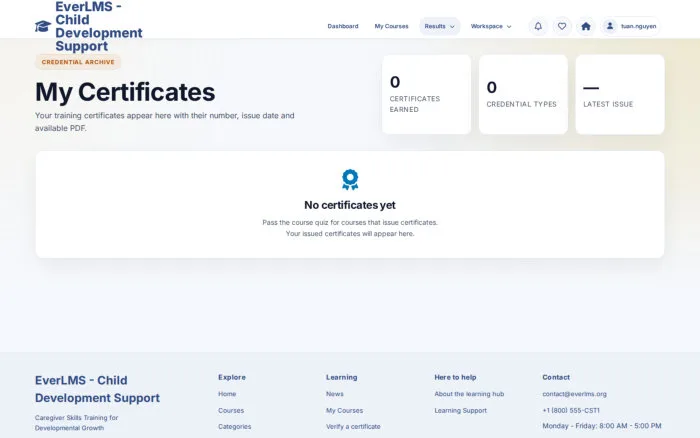Click the user avatar icon
Viewport: 700px width, 438px height.
click(x=610, y=26)
